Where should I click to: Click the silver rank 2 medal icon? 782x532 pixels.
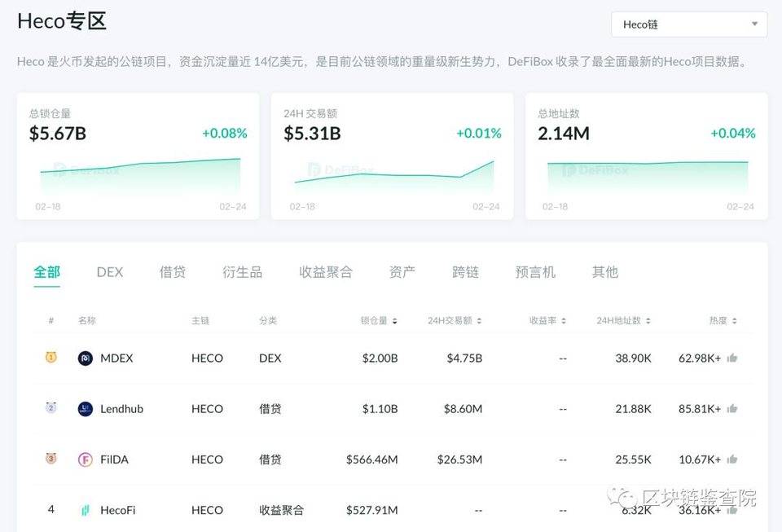click(51, 407)
